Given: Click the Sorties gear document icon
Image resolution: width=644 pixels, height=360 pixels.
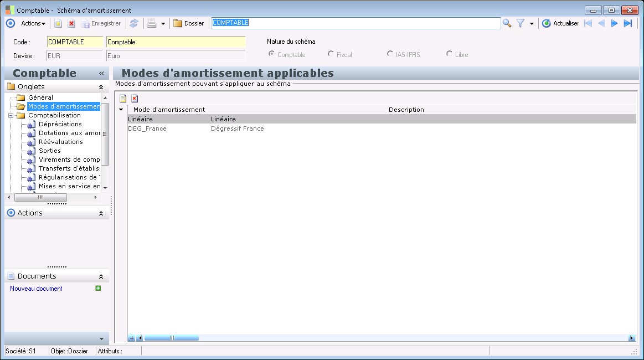Looking at the screenshot, I should (31, 151).
